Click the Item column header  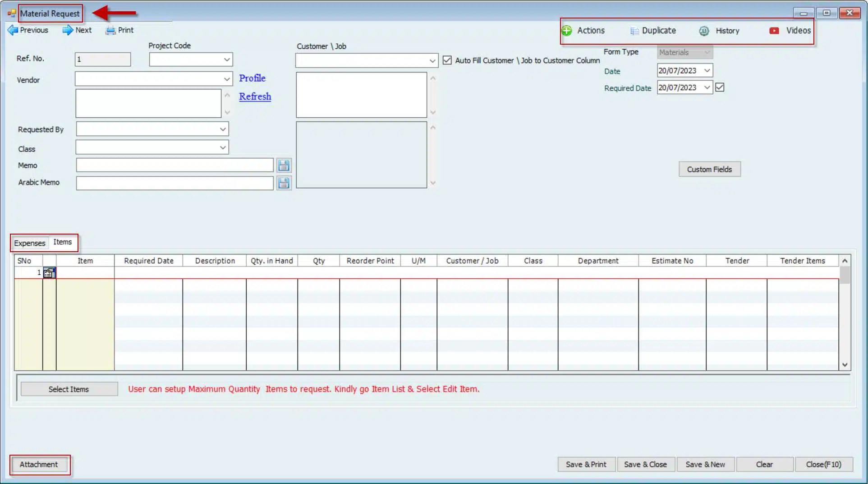(85, 261)
